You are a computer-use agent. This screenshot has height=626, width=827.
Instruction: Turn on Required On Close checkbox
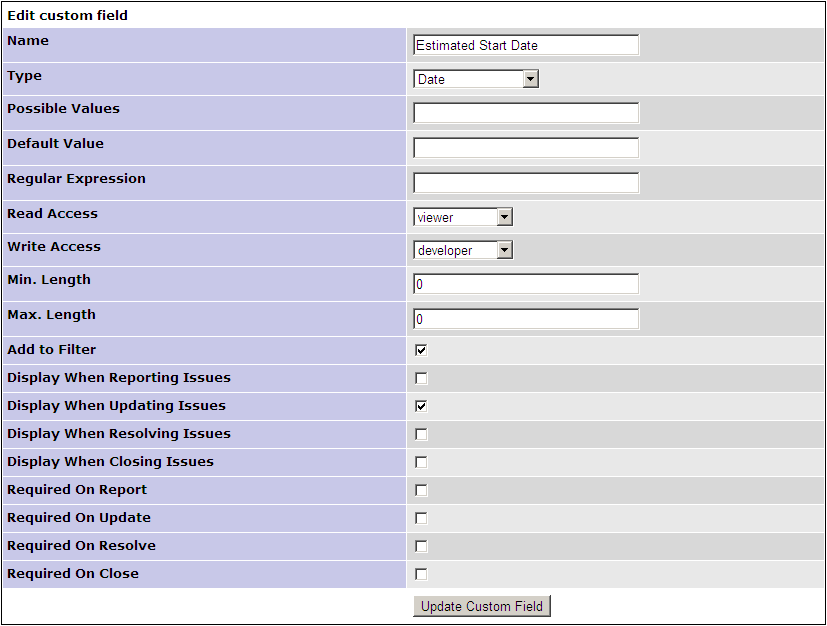[421, 574]
